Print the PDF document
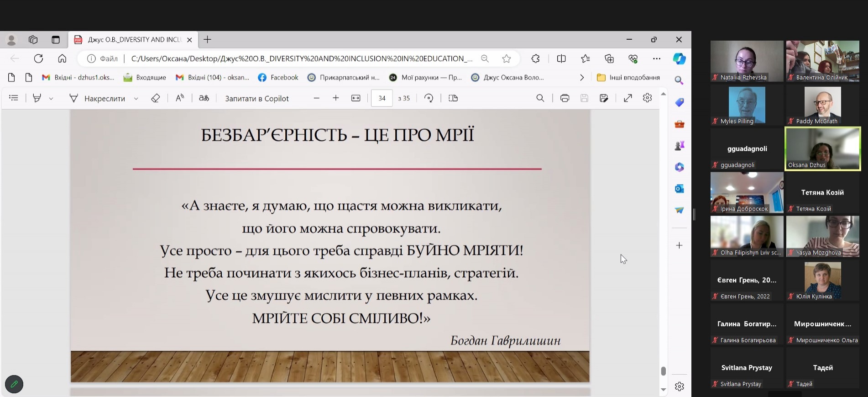 [x=565, y=98]
